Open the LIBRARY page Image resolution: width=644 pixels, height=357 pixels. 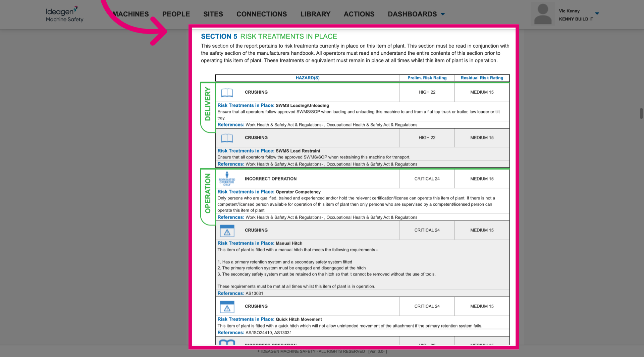(315, 14)
